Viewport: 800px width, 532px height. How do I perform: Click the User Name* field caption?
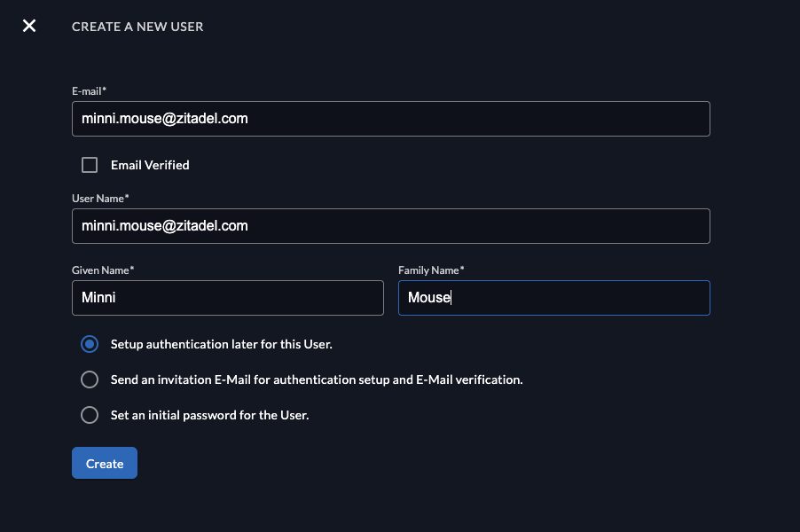(100, 198)
